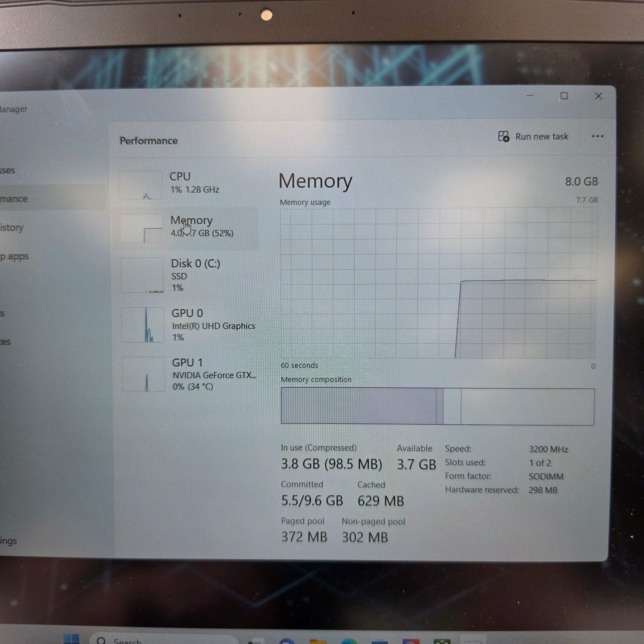Screen dimensions: 644x644
Task: Click the 3.7 GB available value
Action: pyautogui.click(x=416, y=464)
